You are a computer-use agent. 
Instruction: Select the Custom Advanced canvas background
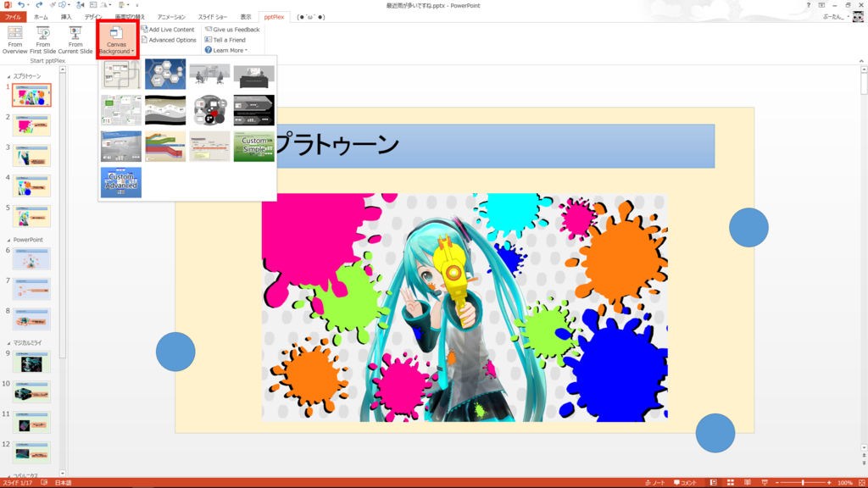(x=121, y=182)
